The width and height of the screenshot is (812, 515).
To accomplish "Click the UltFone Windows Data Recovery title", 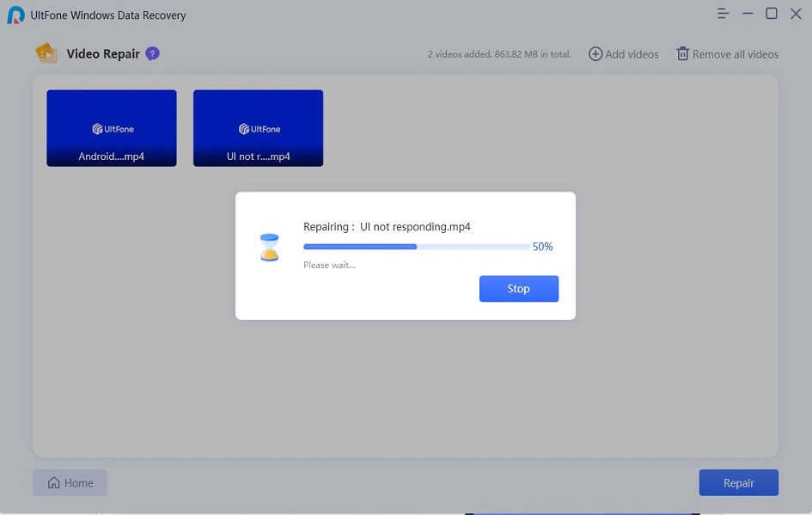I will coord(107,15).
